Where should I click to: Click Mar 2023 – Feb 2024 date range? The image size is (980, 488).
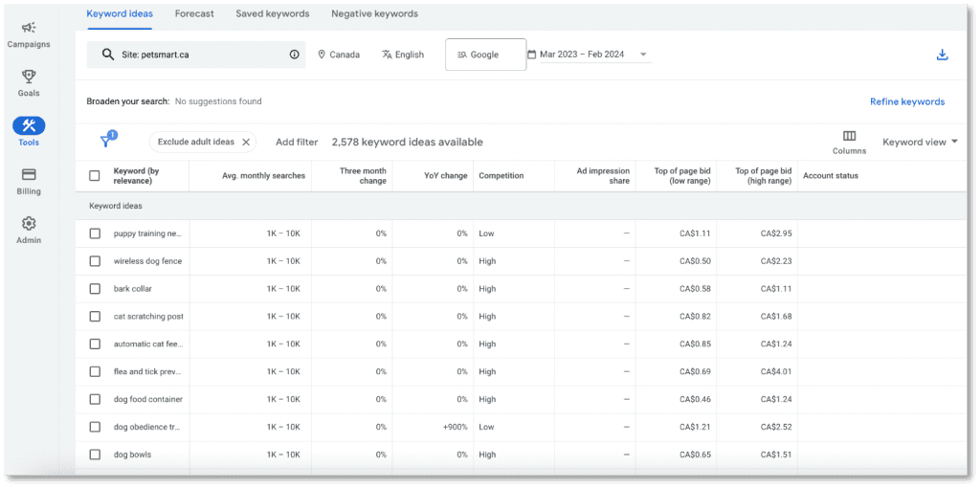[582, 55]
